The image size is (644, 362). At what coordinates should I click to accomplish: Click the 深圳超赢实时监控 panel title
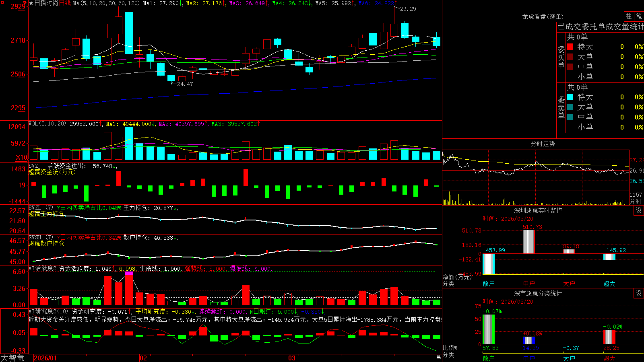[538, 210]
